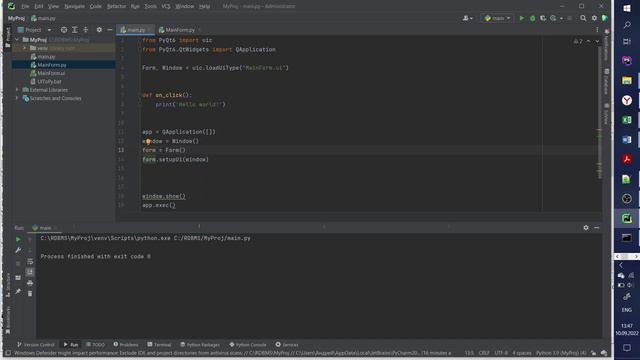Open the Terminal tool window

coord(159,345)
